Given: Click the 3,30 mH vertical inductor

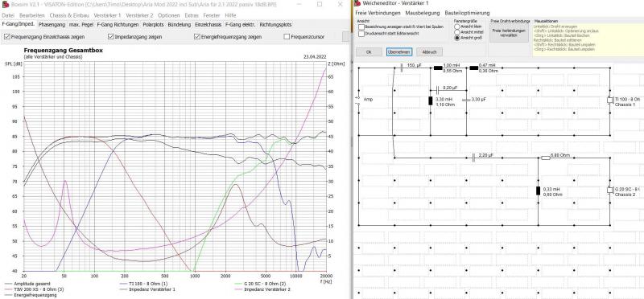Looking at the screenshot, I should click(431, 101).
